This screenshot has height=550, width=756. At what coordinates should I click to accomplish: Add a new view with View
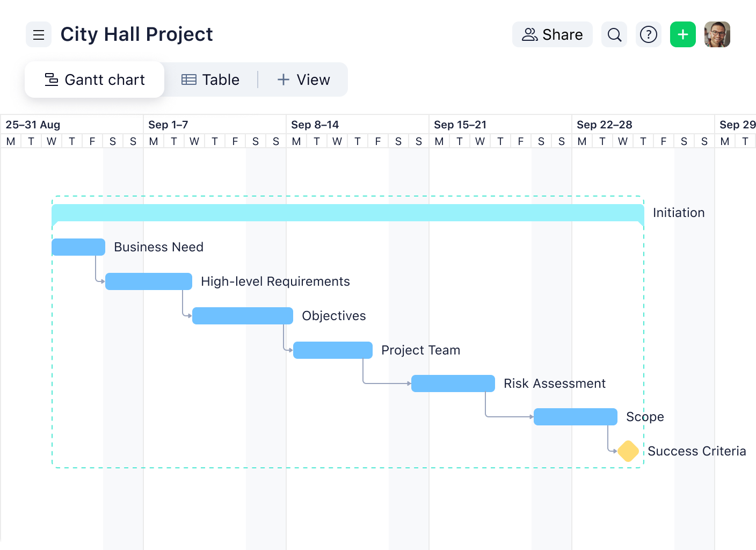tap(303, 79)
